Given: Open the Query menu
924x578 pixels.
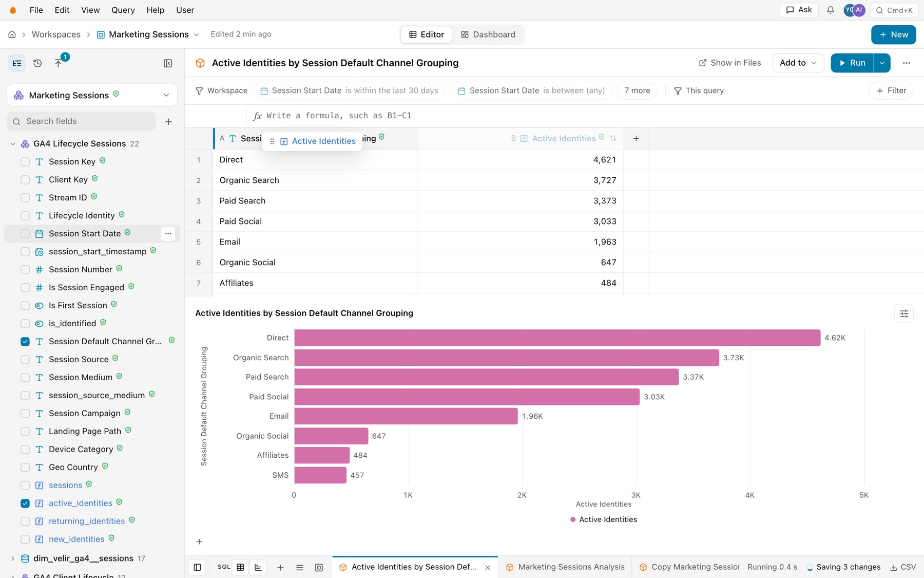Looking at the screenshot, I should click(123, 10).
